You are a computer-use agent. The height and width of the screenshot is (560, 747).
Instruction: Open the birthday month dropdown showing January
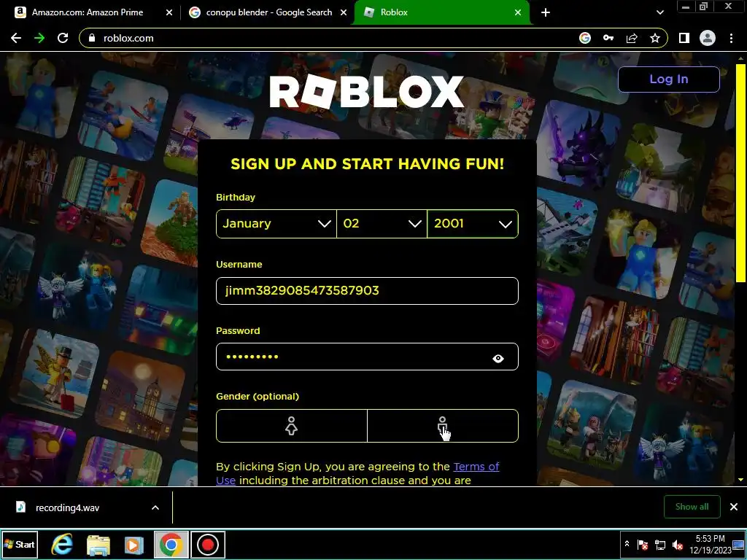point(276,223)
